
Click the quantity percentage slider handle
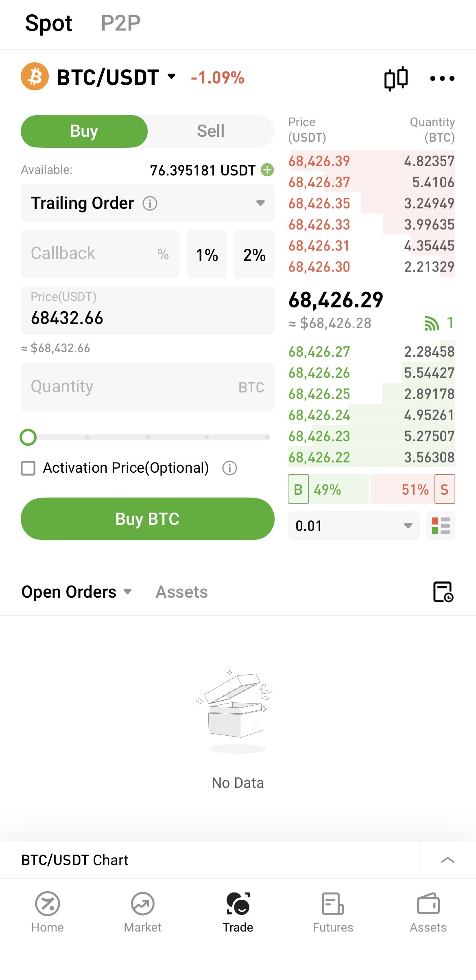pos(28,437)
